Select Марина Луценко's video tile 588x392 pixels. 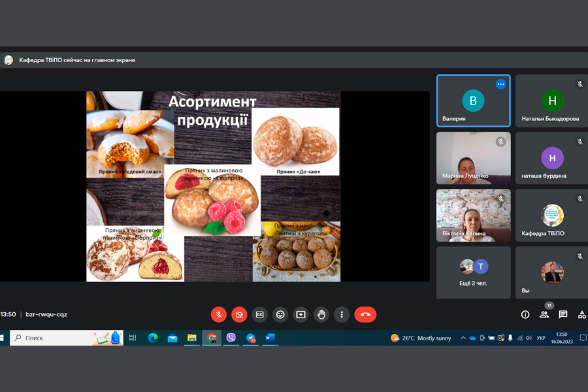click(x=473, y=158)
